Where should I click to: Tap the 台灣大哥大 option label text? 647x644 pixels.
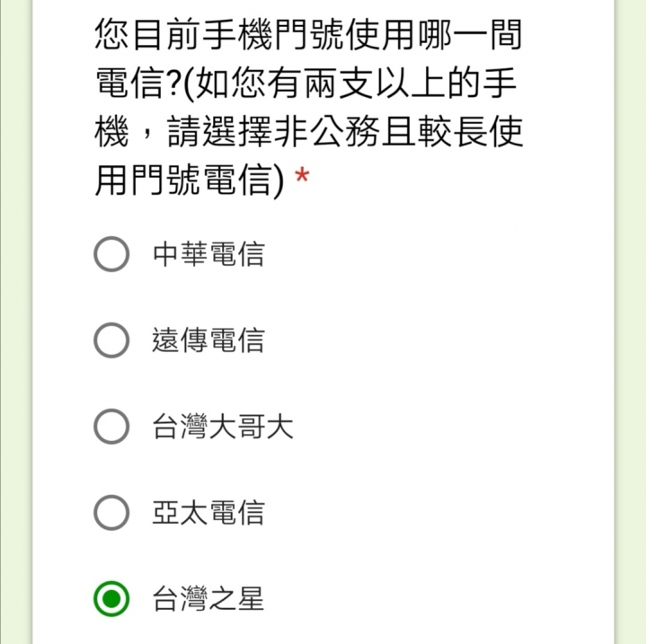click(223, 427)
